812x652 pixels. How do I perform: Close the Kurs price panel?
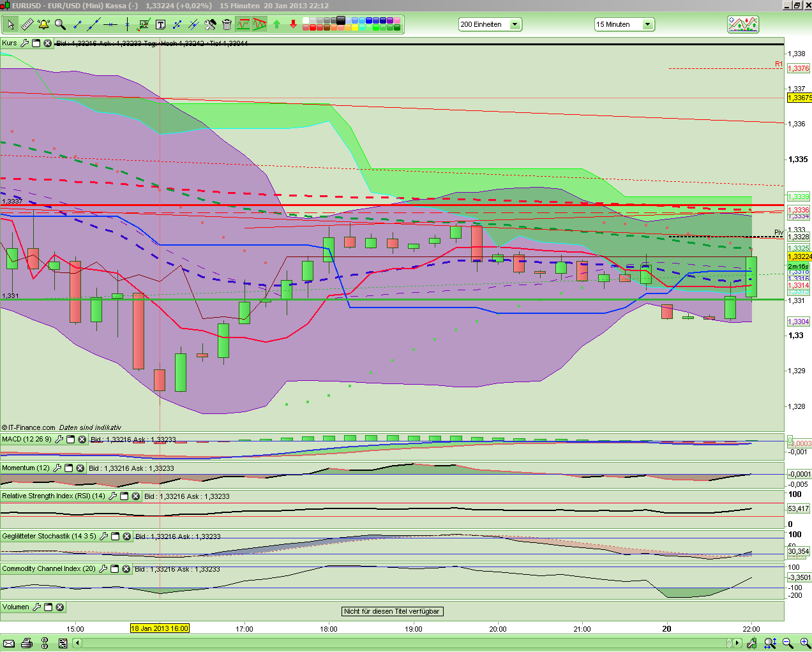coord(47,43)
